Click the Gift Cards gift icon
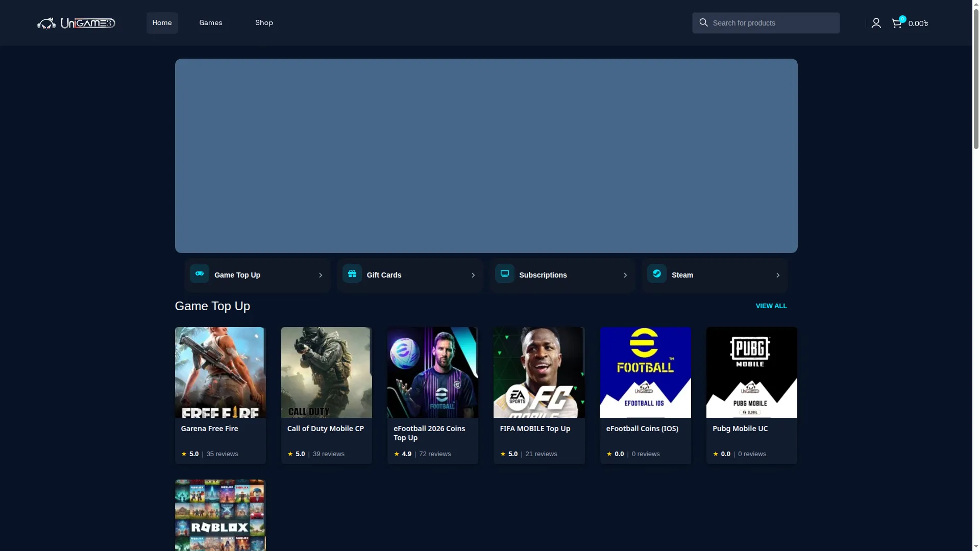The image size is (980, 551). coord(352,273)
